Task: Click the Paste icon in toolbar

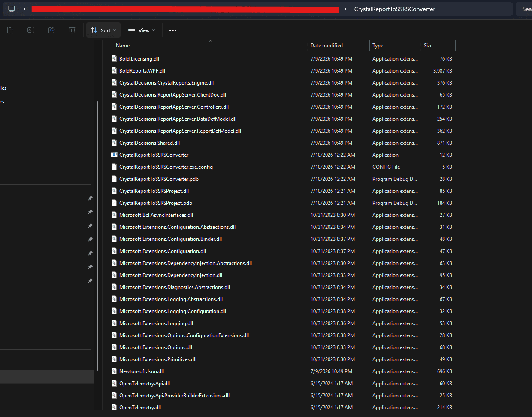Action: click(10, 30)
